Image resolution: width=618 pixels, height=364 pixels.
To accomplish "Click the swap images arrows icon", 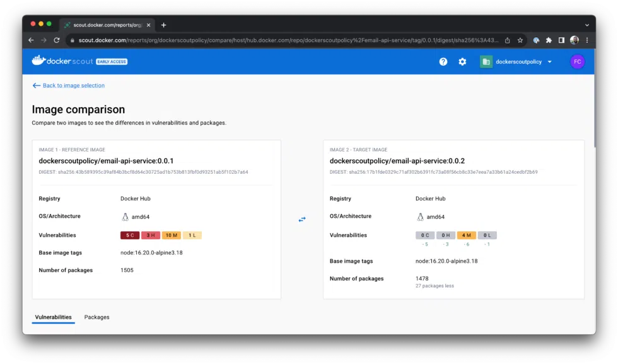I will click(x=302, y=219).
